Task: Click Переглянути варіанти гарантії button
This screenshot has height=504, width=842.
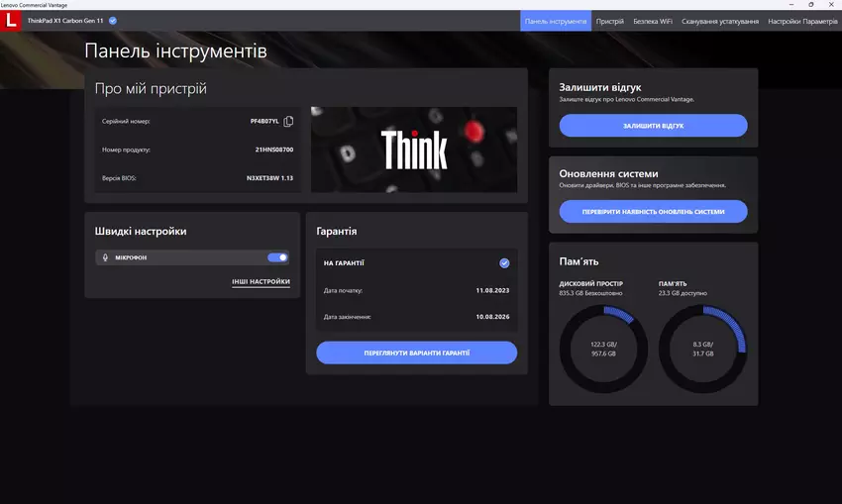Action: click(x=416, y=353)
